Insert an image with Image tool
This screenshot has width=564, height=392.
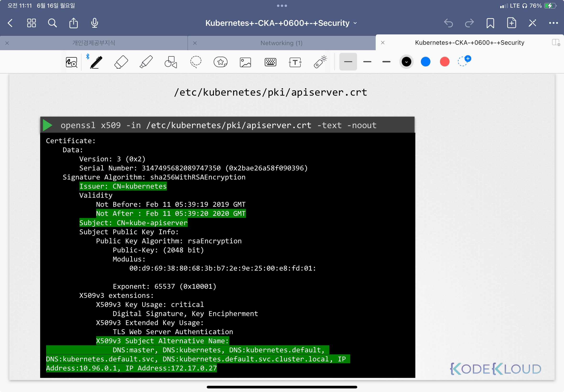[245, 62]
